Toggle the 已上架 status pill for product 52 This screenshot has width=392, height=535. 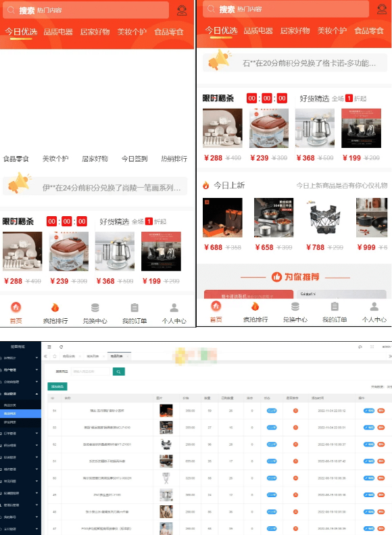point(272,444)
